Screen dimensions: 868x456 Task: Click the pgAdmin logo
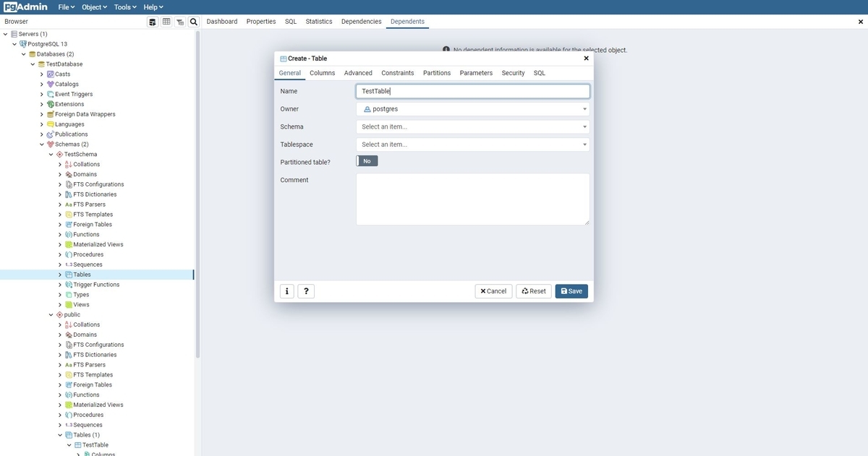(25, 7)
